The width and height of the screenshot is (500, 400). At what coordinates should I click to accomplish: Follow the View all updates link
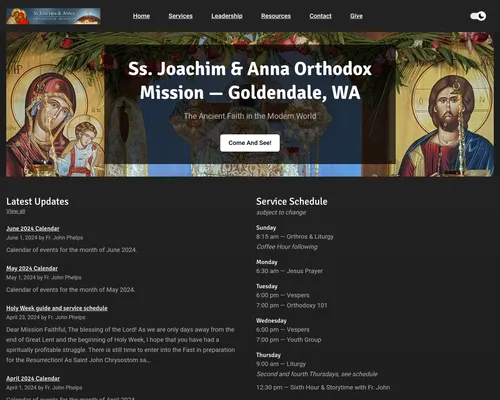[x=15, y=211]
